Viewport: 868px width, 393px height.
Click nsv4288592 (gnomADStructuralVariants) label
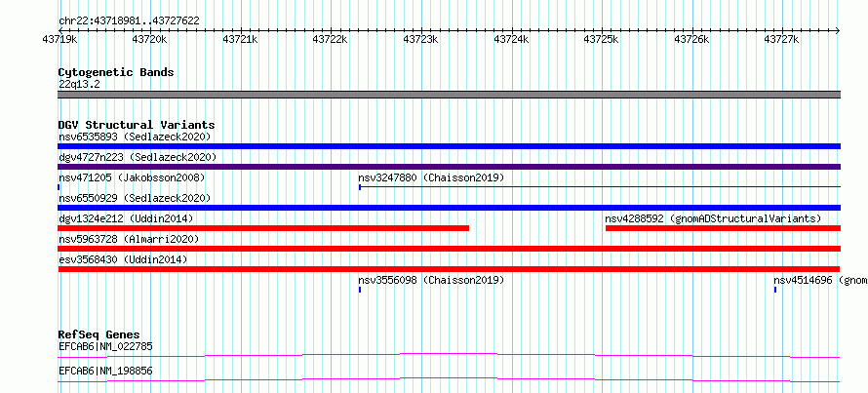(x=713, y=218)
